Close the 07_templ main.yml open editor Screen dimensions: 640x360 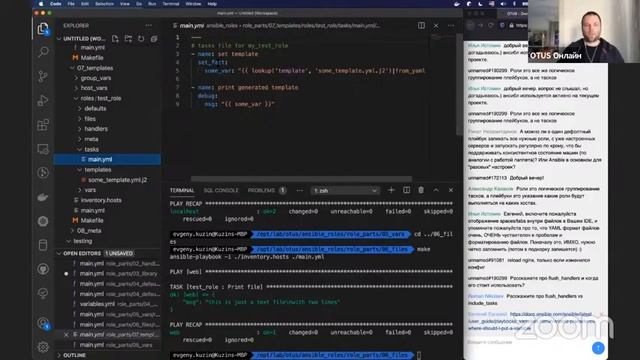pos(66,335)
